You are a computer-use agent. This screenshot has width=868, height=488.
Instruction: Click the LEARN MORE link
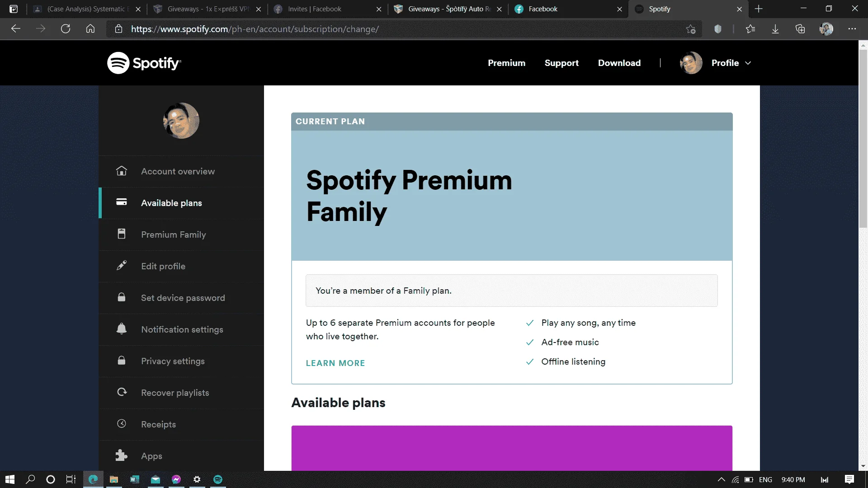tap(335, 363)
